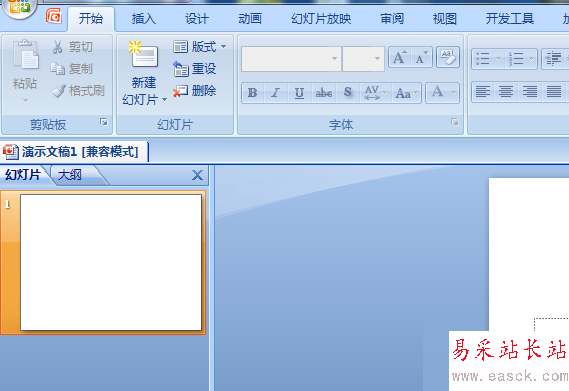Align text left
This screenshot has height=391, width=569.
pyautogui.click(x=483, y=91)
